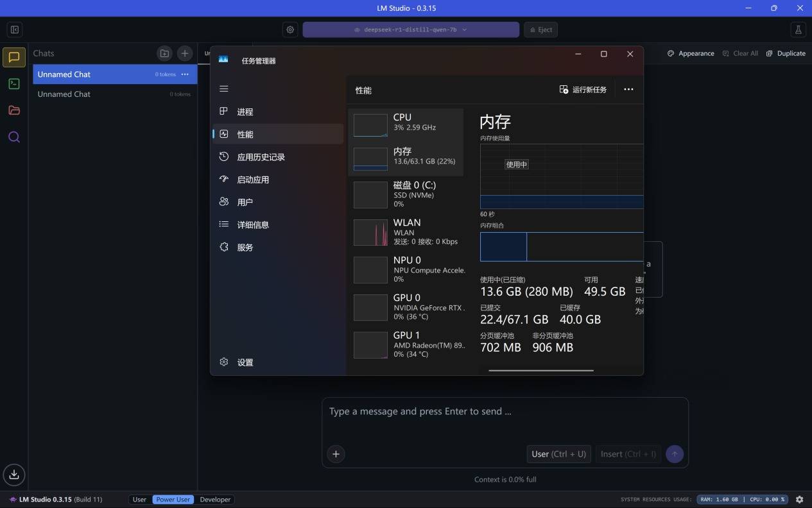Open model settings gear next to model selector
Viewport: 812px width, 508px height.
point(290,30)
